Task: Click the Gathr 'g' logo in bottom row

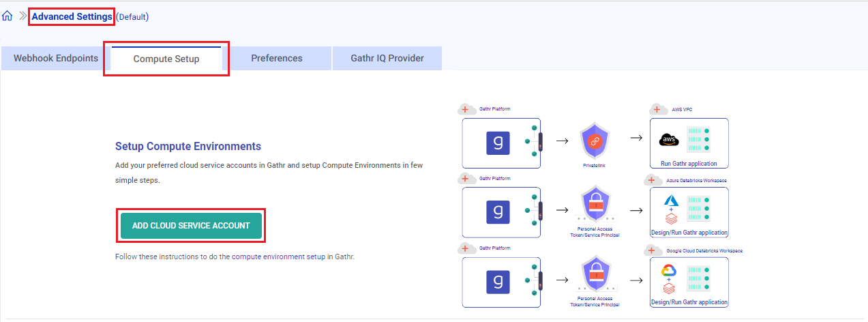Action: [498, 282]
